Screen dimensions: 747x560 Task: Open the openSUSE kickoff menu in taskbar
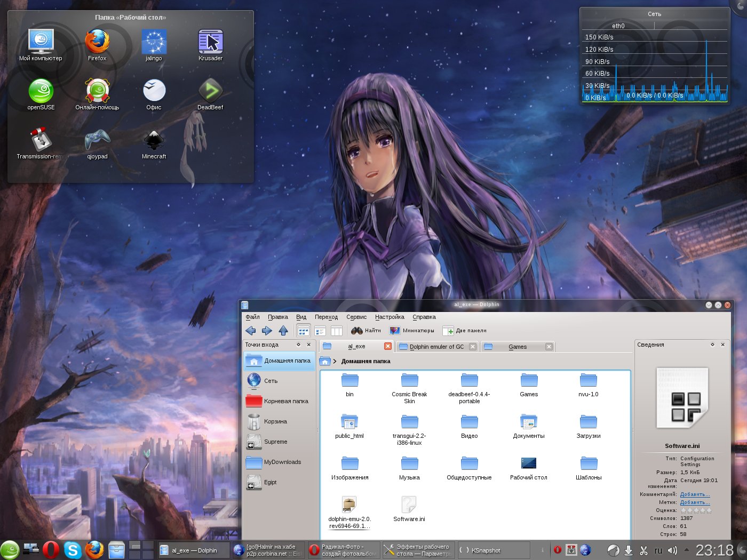coord(10,550)
